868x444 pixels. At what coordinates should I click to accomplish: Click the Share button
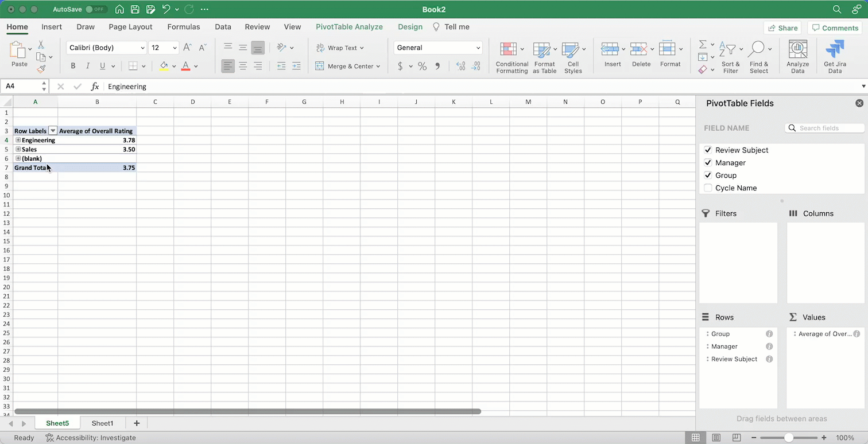coord(782,28)
